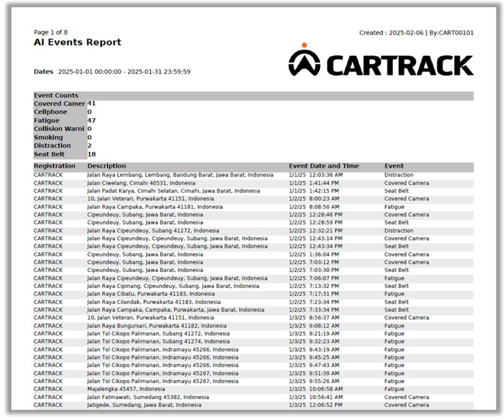Viewport: 504px width, 420px height.
Task: Click the '1/1/25 1:42:15 PM' timestamp
Action: click(314, 191)
